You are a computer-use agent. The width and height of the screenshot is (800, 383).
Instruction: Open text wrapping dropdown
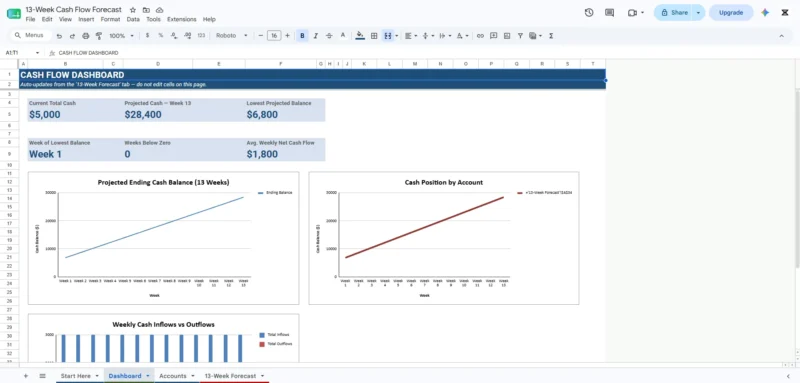[445, 36]
